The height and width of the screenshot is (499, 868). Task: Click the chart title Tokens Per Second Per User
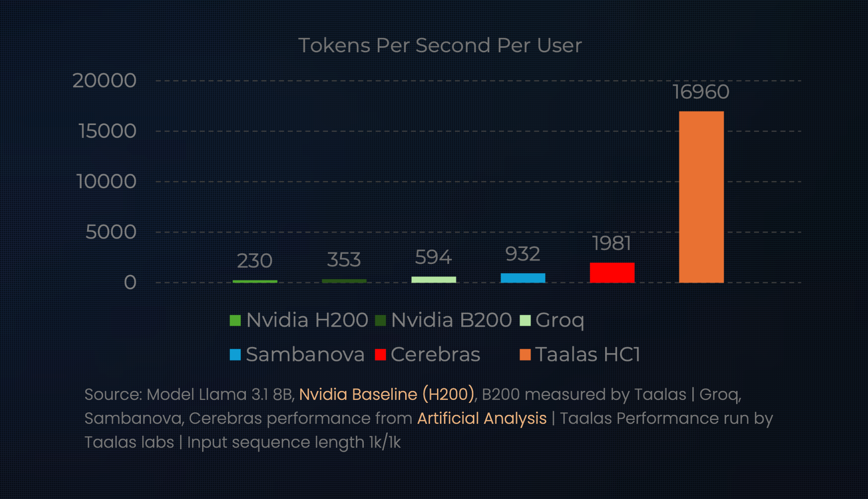440,46
